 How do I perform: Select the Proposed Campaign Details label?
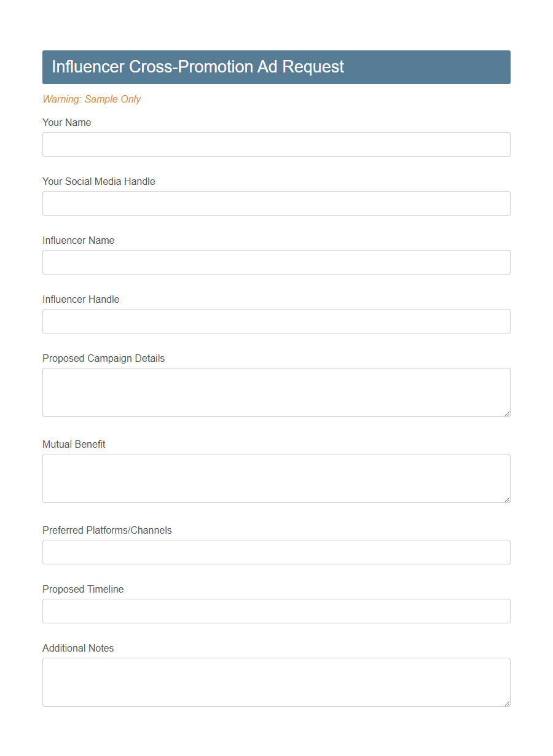coord(103,358)
